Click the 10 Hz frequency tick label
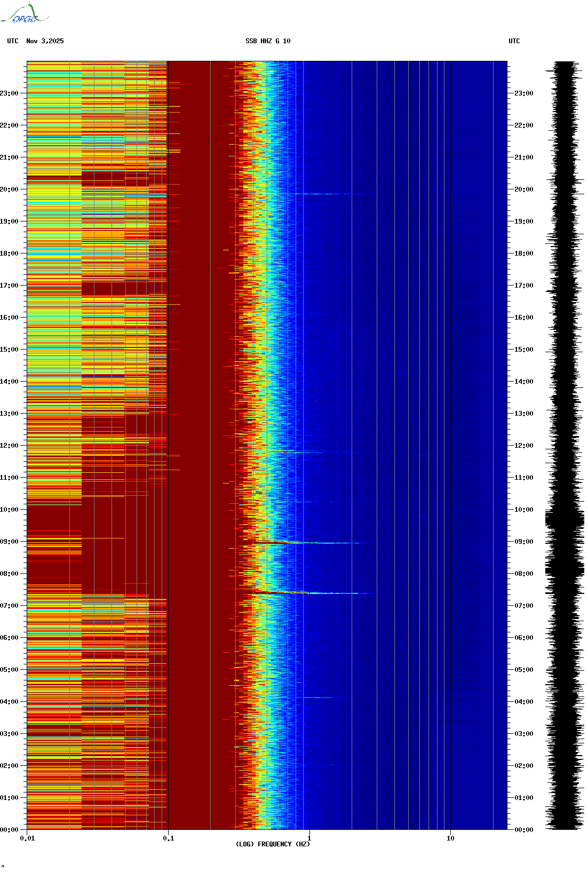Image resolution: width=588 pixels, height=872 pixels. (450, 838)
